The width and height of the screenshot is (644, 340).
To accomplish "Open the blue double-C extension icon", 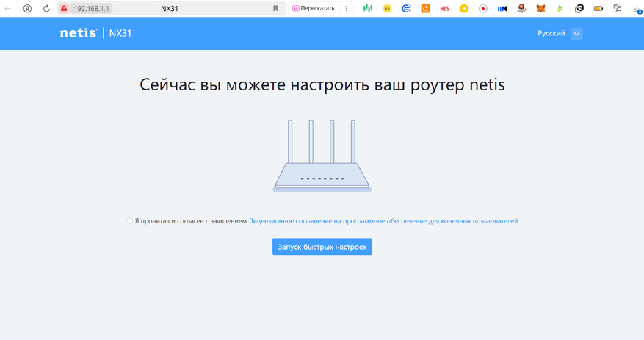I will (406, 8).
